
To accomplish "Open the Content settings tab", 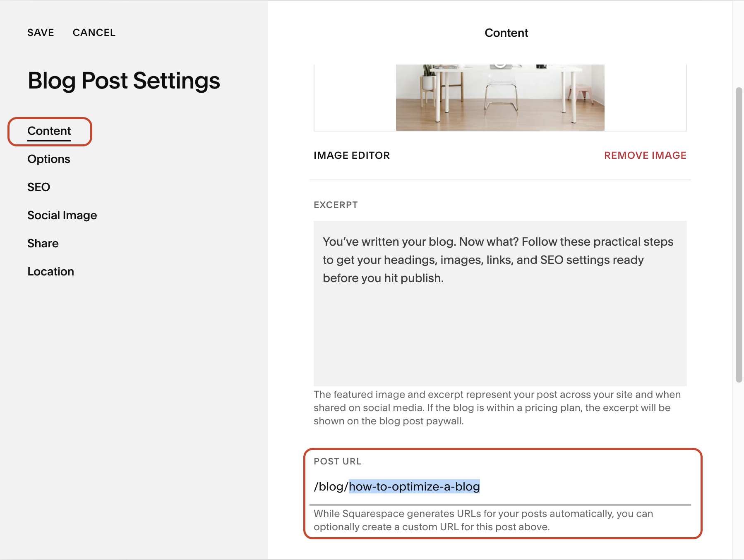I will pyautogui.click(x=49, y=131).
